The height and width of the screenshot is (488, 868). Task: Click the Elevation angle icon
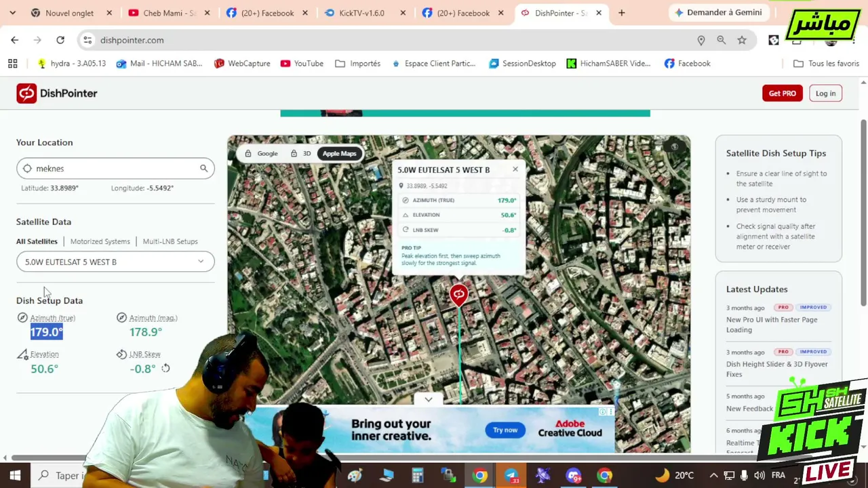coord(22,354)
